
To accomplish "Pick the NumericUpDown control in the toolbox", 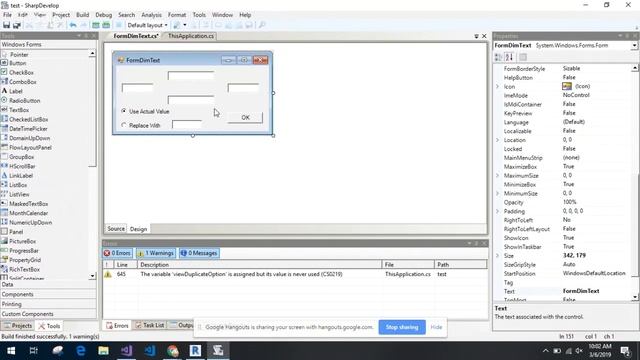I will pos(30,223).
